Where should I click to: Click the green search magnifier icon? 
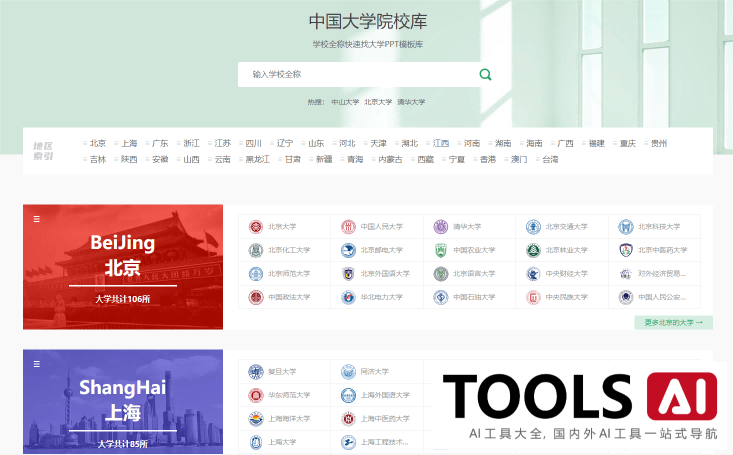(485, 74)
